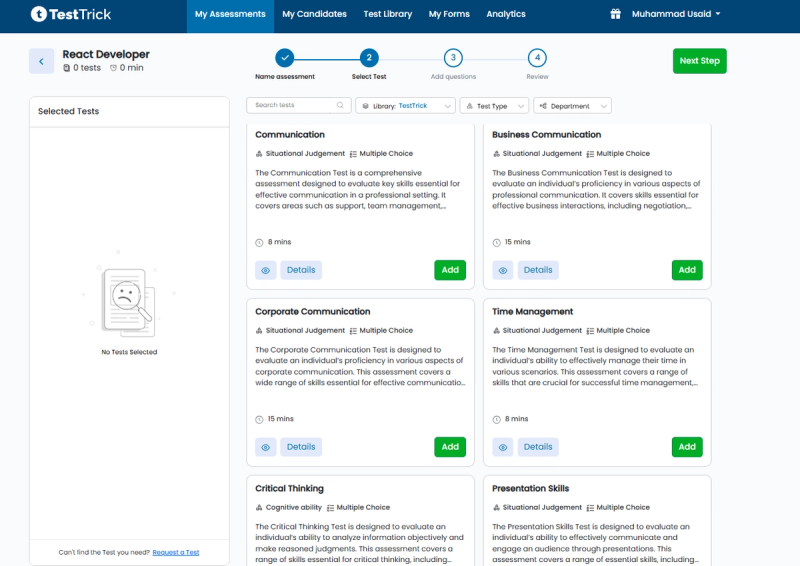
Task: Expand the Muhammad Usaid account menu
Action: point(676,14)
